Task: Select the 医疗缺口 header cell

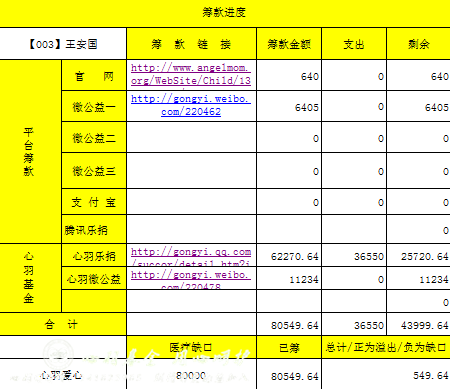Action: pyautogui.click(x=191, y=348)
